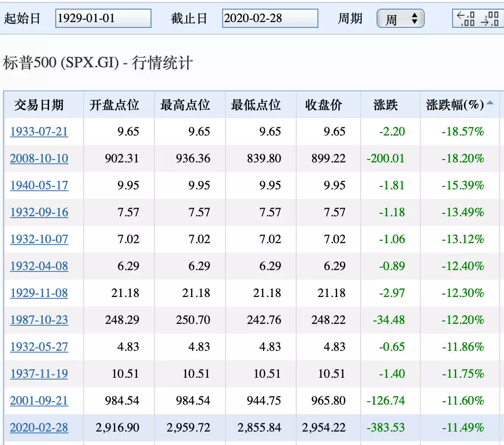
Task: Open the 1932-10-07 date link
Action: 39,239
